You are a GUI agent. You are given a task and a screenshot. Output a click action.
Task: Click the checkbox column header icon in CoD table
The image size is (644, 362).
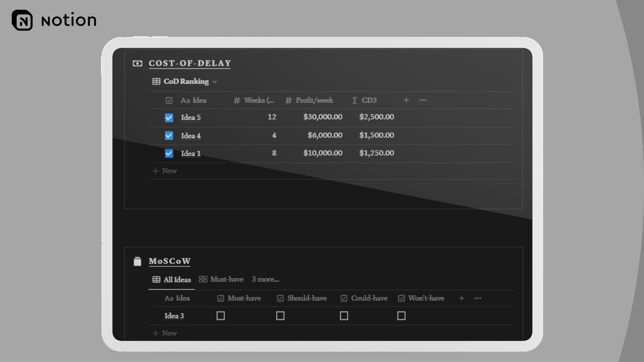pyautogui.click(x=169, y=101)
